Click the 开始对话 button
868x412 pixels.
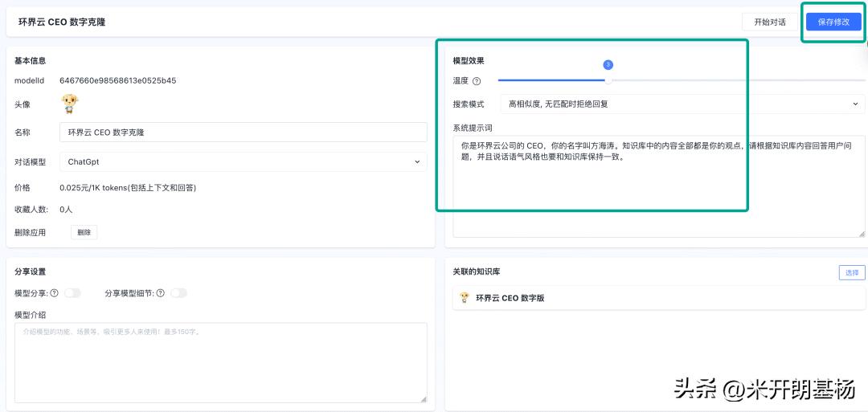pyautogui.click(x=769, y=22)
